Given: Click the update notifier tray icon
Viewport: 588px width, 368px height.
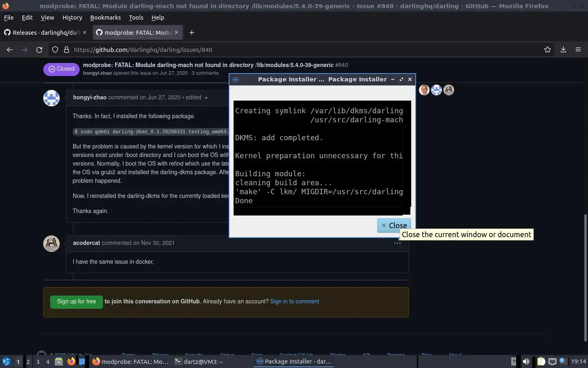Looking at the screenshot, I should [x=563, y=361].
